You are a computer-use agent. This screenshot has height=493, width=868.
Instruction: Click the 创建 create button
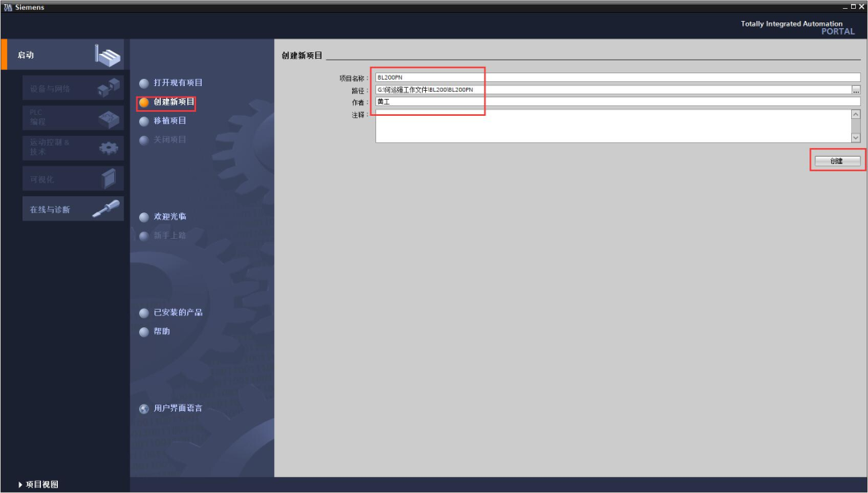point(837,161)
